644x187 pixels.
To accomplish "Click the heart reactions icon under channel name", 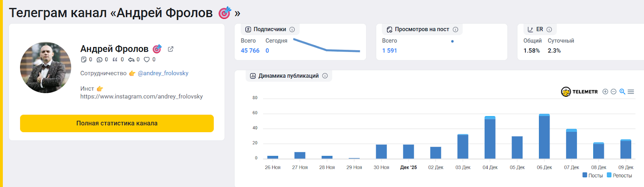I will [x=147, y=60].
